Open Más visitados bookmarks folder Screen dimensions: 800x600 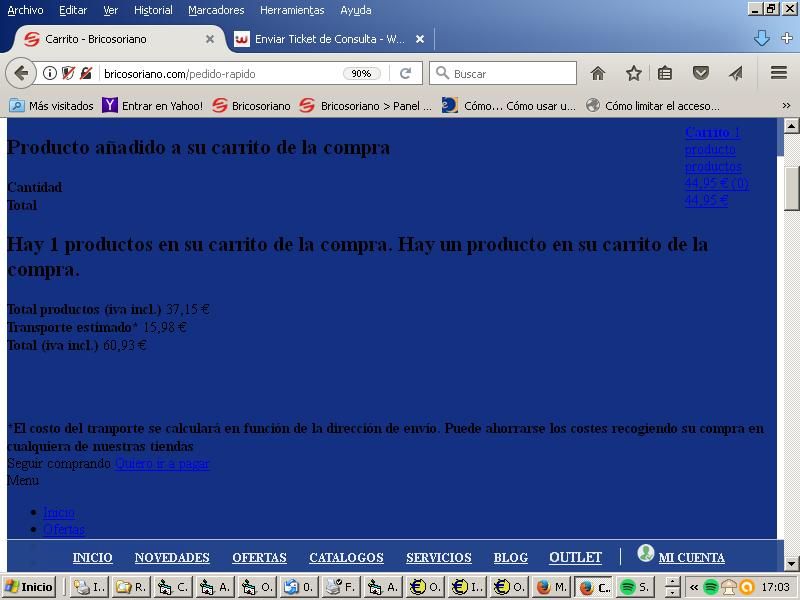tap(52, 106)
